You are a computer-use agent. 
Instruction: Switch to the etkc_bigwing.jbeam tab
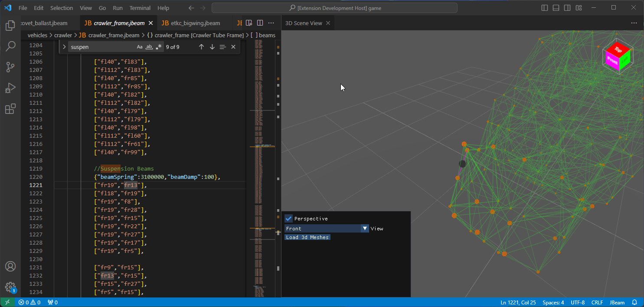(x=195, y=23)
